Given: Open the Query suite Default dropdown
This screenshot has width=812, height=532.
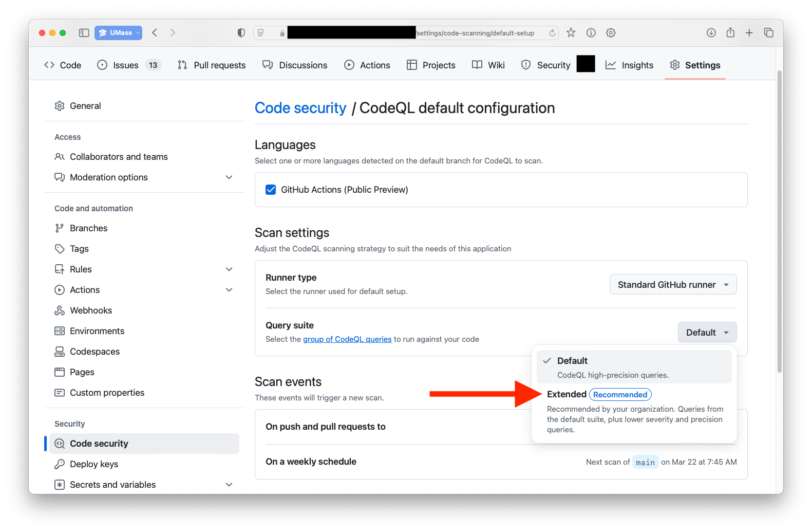Looking at the screenshot, I should (707, 333).
